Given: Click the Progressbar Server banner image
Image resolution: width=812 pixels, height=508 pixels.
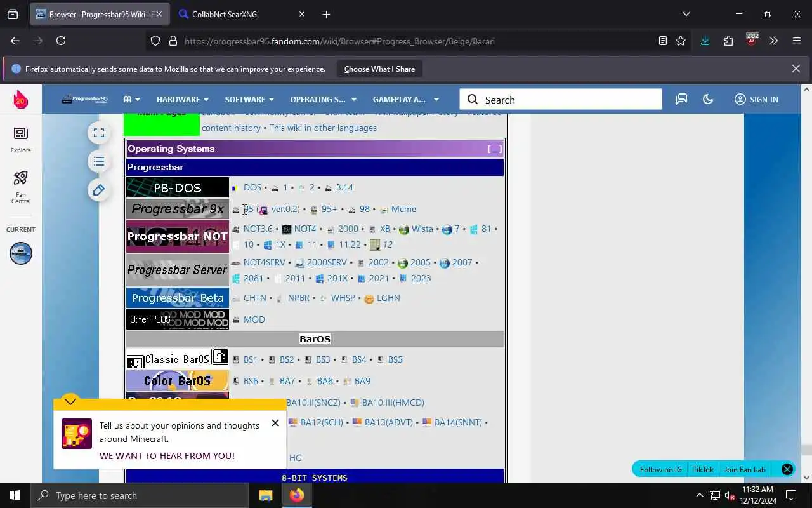Looking at the screenshot, I should coord(178,270).
